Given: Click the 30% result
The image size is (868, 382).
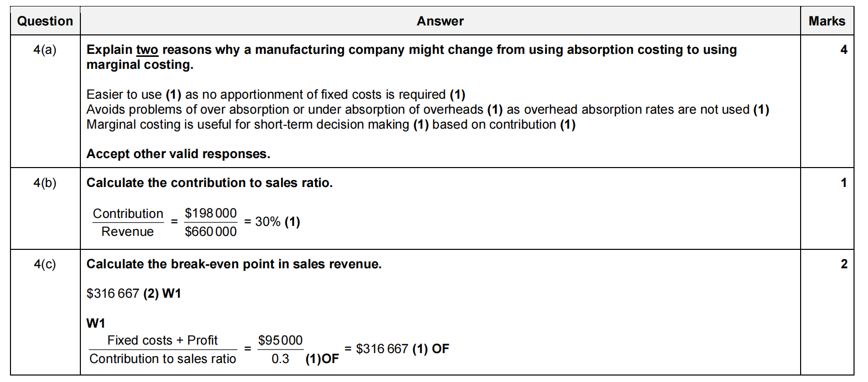Looking at the screenshot, I should (268, 221).
